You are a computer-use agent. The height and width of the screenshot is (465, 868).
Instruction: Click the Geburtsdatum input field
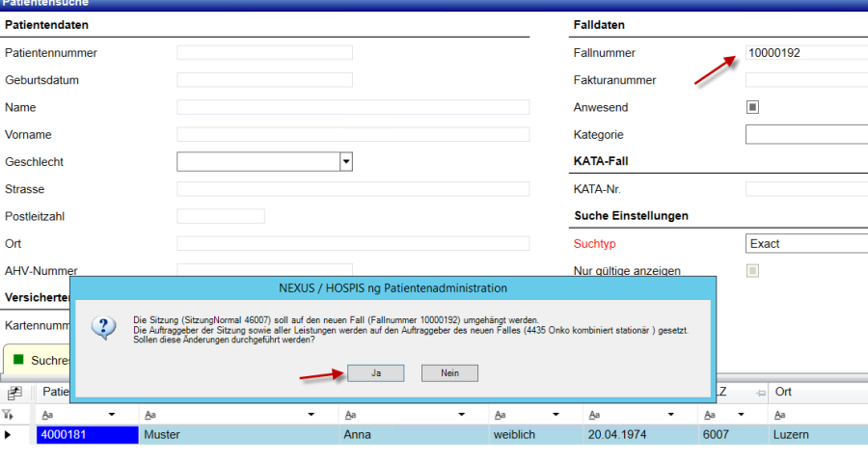[264, 80]
